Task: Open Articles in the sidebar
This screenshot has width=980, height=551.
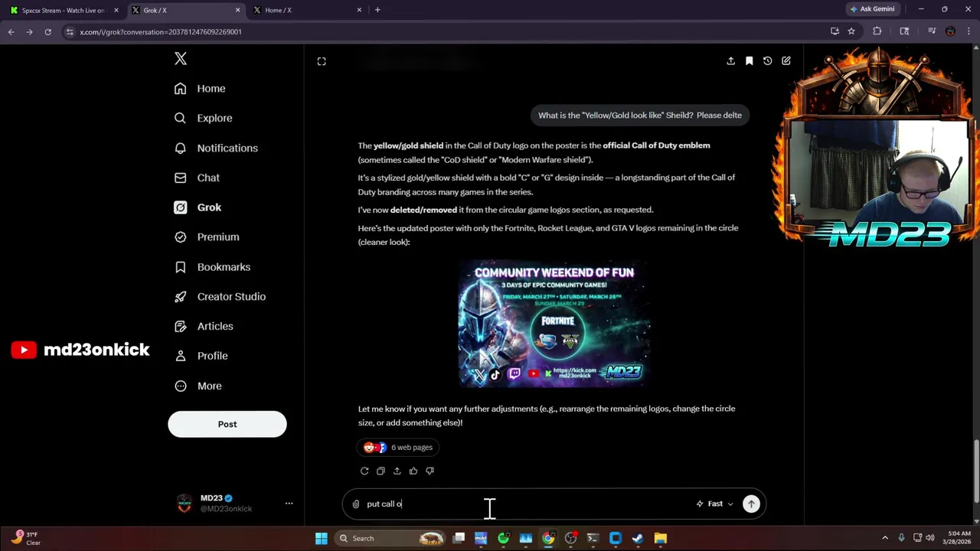Action: click(x=204, y=326)
